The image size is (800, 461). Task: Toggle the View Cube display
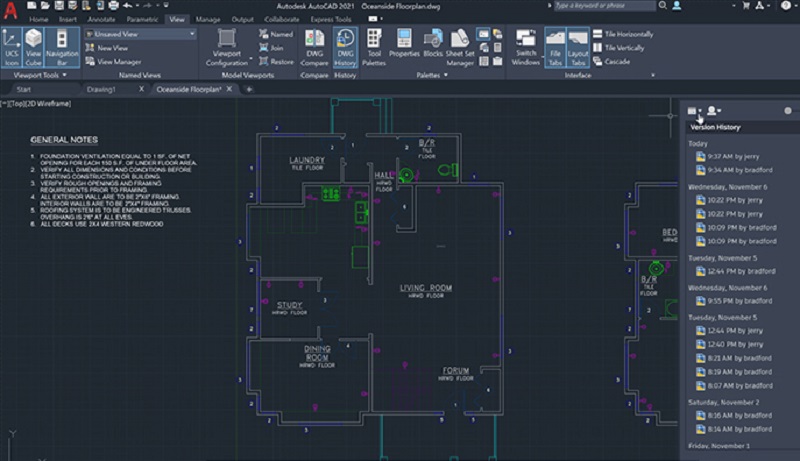pyautogui.click(x=33, y=47)
